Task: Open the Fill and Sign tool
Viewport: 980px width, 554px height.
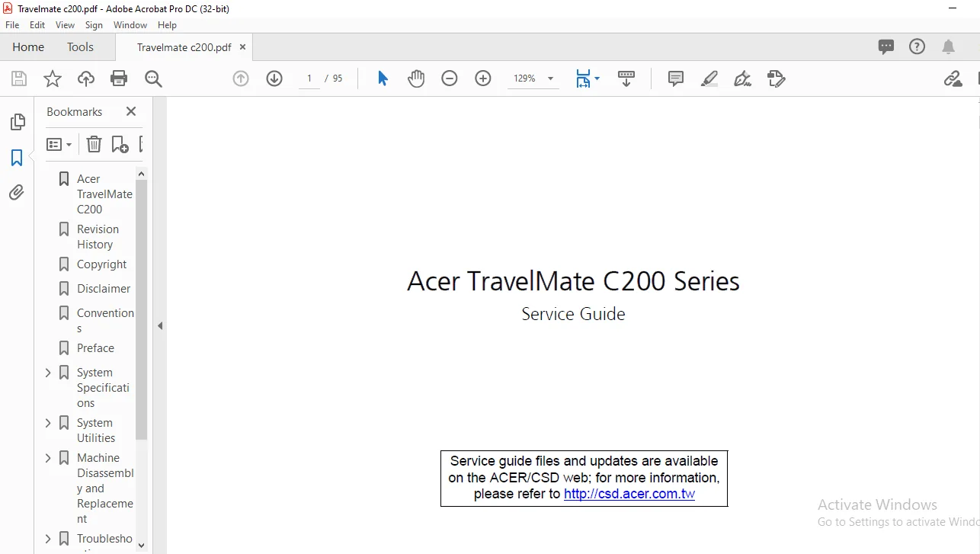Action: pyautogui.click(x=742, y=78)
